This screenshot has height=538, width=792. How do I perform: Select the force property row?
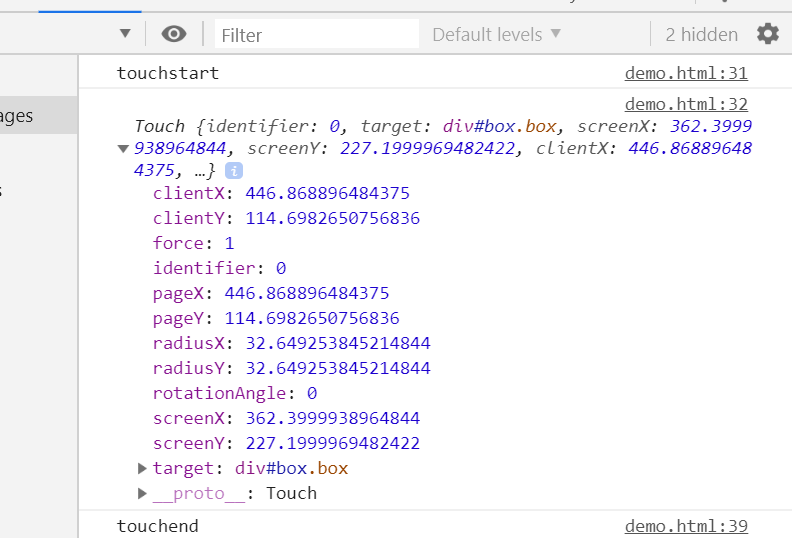pyautogui.click(x=193, y=243)
